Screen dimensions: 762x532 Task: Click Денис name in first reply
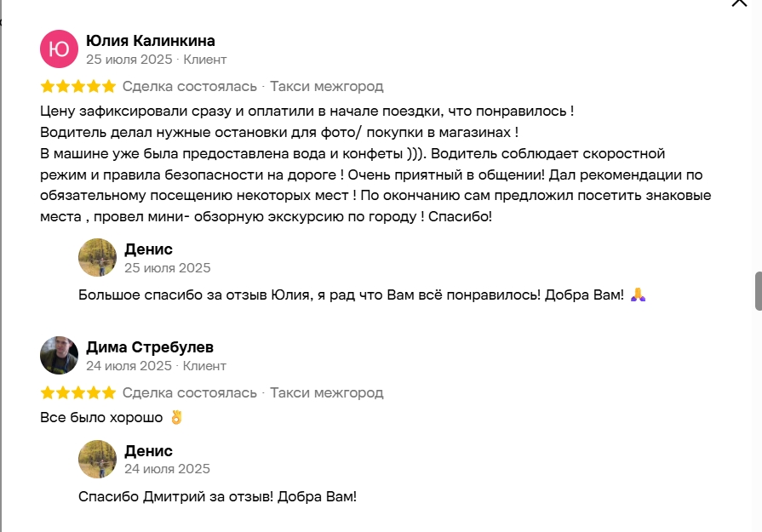pyautogui.click(x=148, y=249)
